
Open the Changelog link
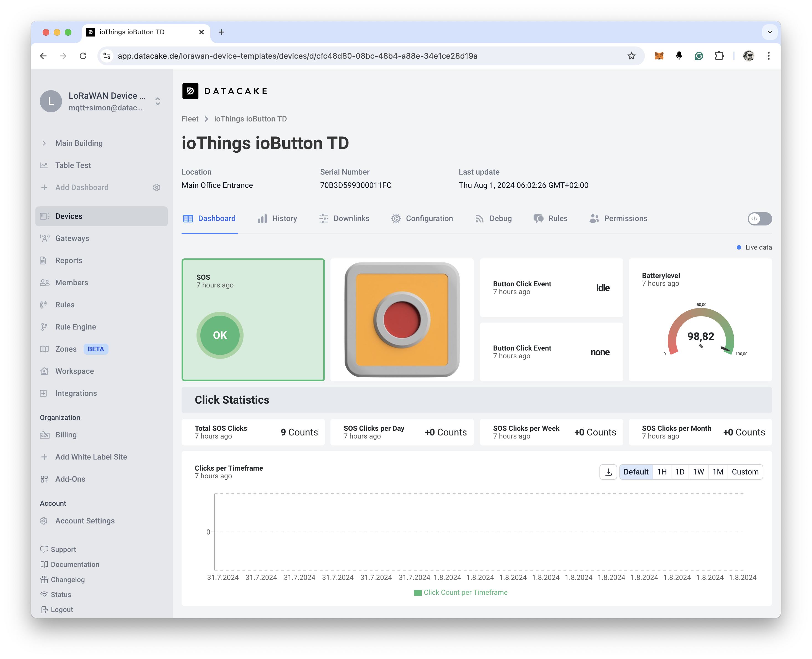(x=63, y=579)
